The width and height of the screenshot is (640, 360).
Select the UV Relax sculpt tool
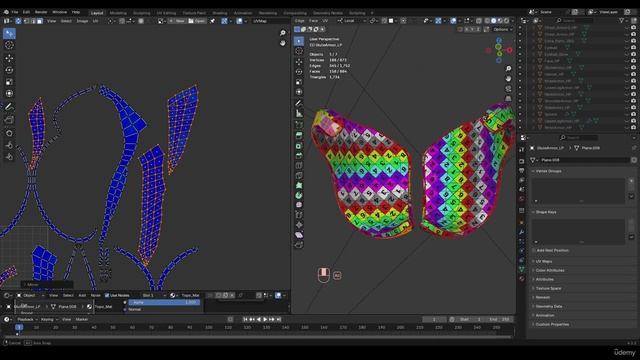click(x=9, y=145)
